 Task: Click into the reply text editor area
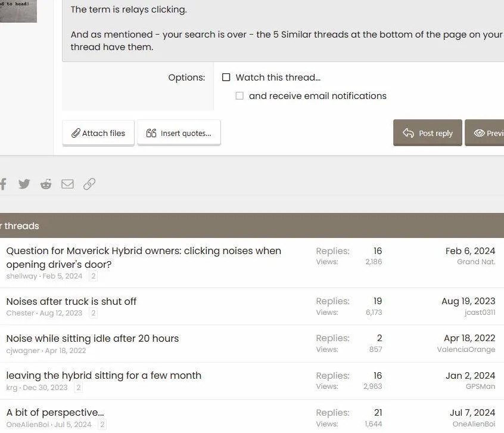click(x=283, y=30)
